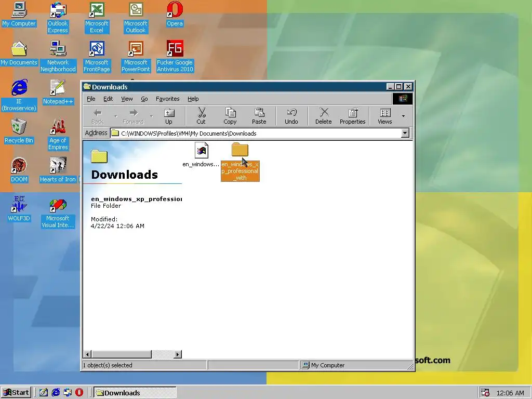Open the View menu

127,99
